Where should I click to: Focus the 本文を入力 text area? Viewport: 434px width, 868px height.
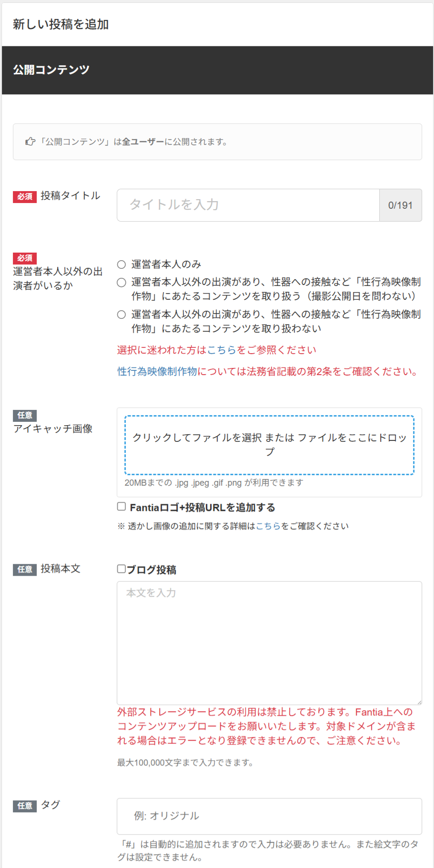pyautogui.click(x=269, y=643)
